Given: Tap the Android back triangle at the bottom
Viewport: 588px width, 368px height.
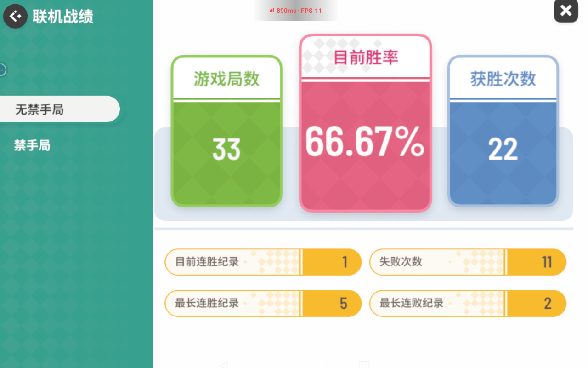Looking at the screenshot, I should (224, 365).
